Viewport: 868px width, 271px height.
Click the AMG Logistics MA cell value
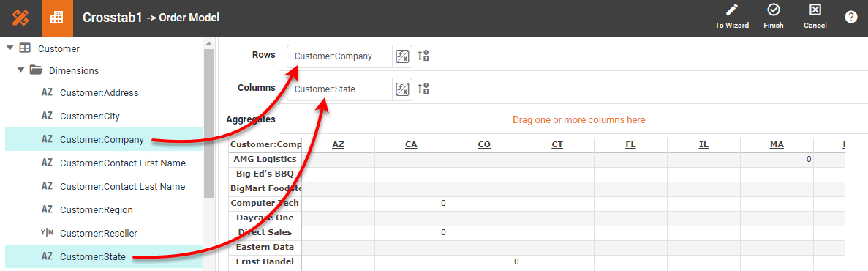(x=776, y=159)
